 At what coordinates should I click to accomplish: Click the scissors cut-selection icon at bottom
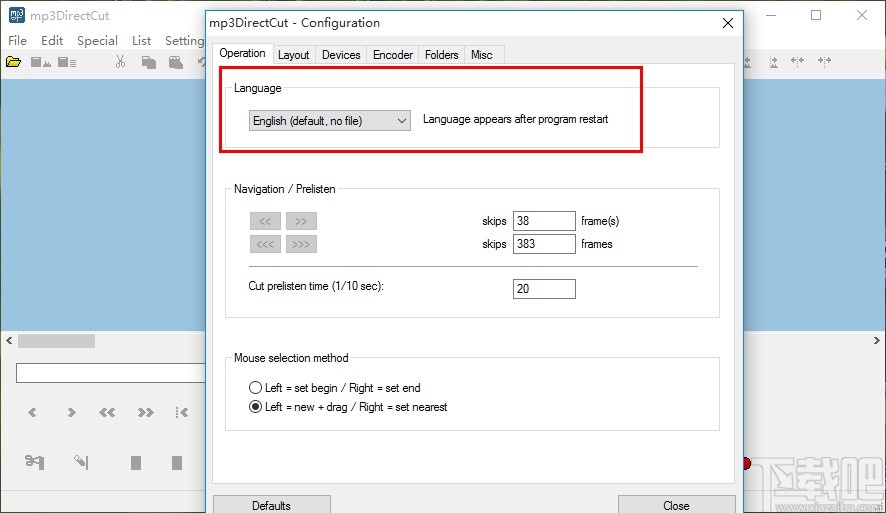34,462
